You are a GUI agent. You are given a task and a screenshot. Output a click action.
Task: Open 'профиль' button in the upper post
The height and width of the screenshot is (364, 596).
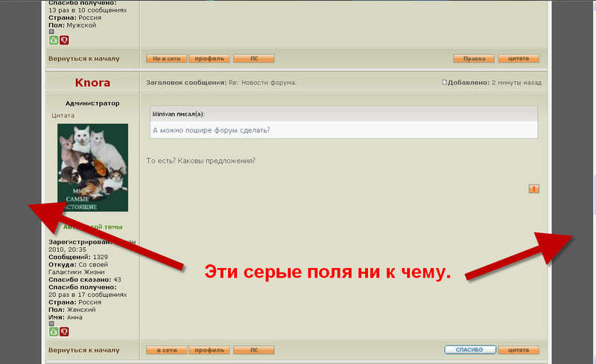click(209, 59)
